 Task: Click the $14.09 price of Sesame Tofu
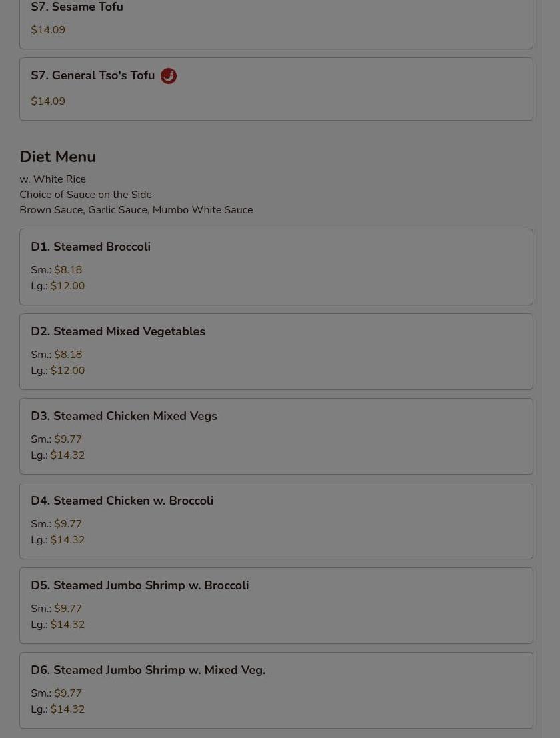48,29
